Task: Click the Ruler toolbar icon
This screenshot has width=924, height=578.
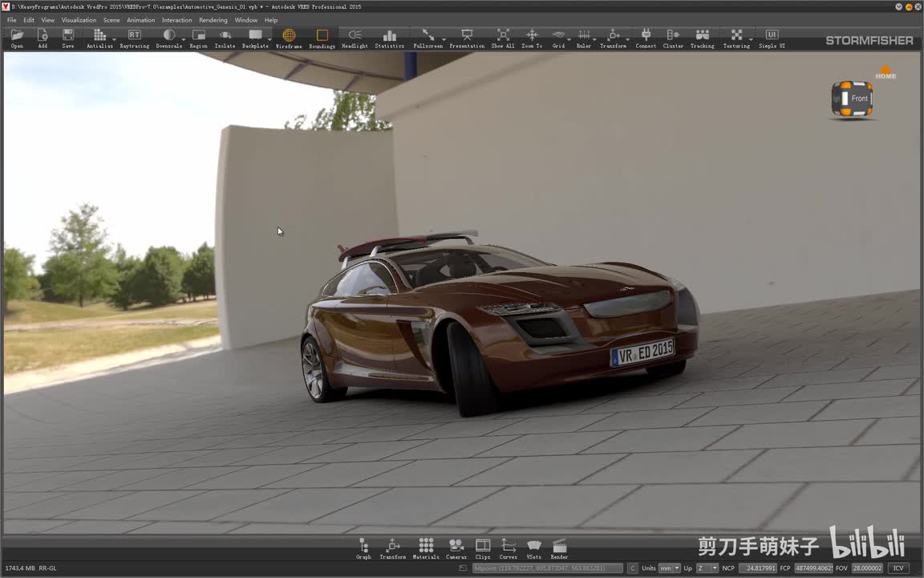Action: click(x=583, y=39)
